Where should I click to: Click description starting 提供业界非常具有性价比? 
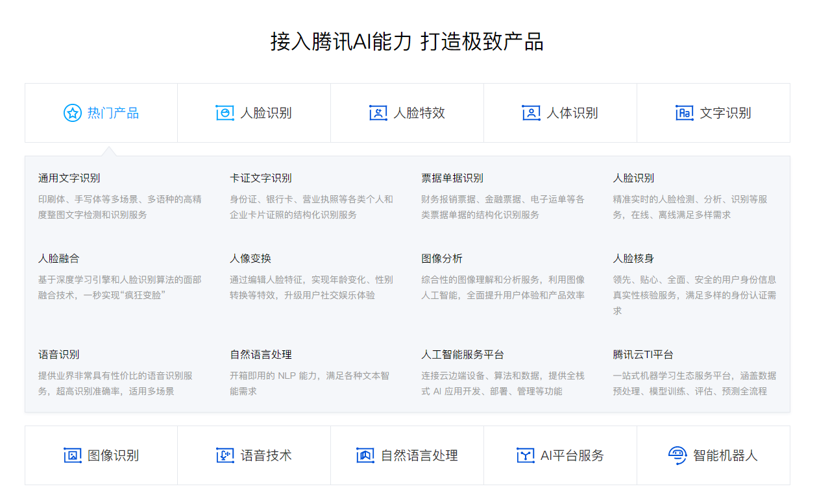pyautogui.click(x=116, y=383)
